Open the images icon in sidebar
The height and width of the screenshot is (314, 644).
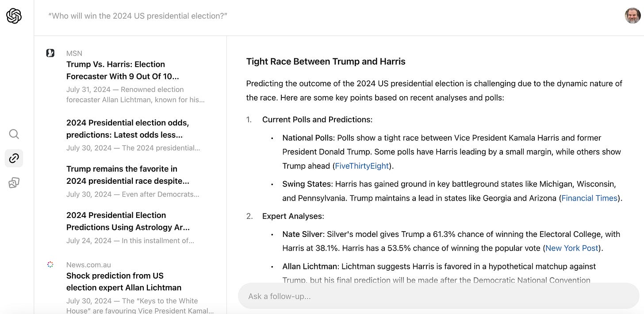pos(14,182)
